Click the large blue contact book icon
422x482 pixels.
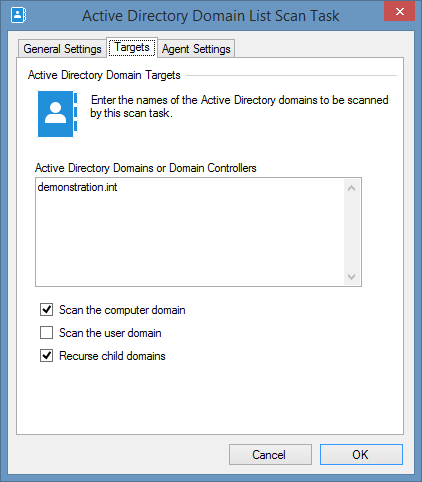click(57, 114)
